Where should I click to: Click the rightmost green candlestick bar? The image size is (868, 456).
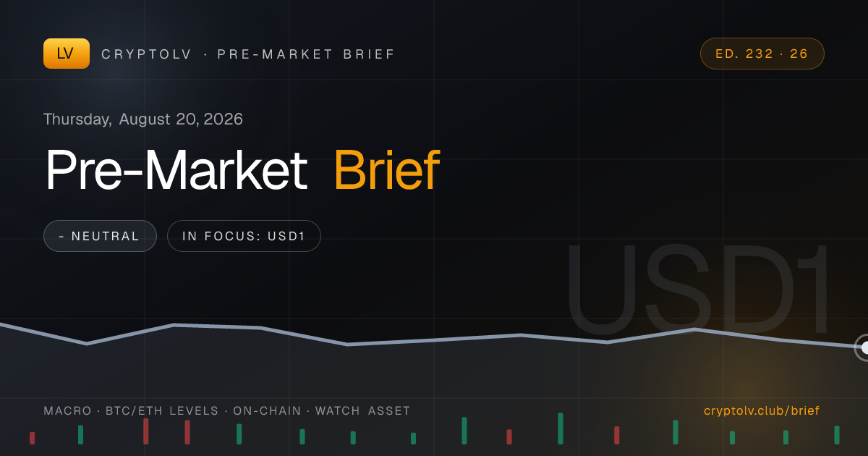click(x=837, y=435)
